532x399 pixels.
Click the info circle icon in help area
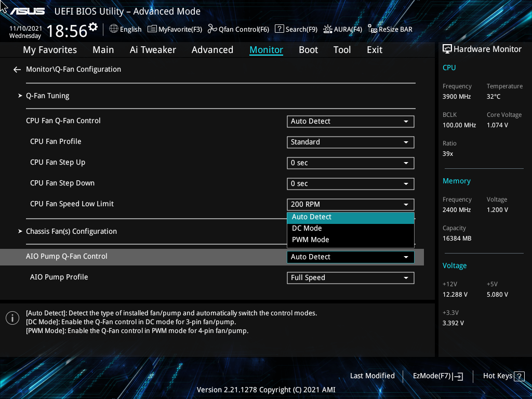tap(12, 318)
